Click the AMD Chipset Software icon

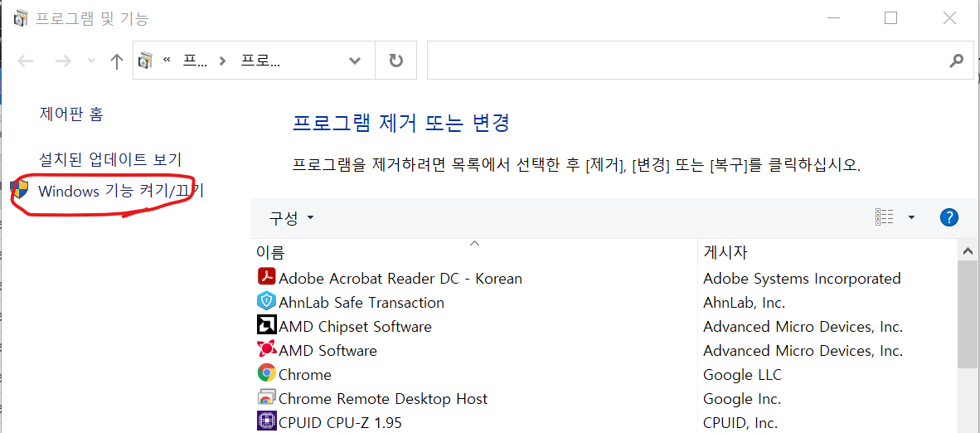[267, 325]
